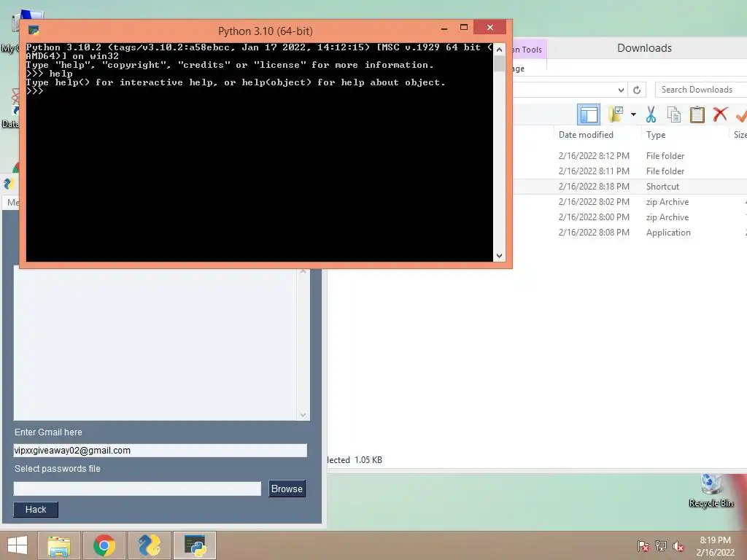Select the File folder row dated 8:12 PM

pyautogui.click(x=630, y=156)
